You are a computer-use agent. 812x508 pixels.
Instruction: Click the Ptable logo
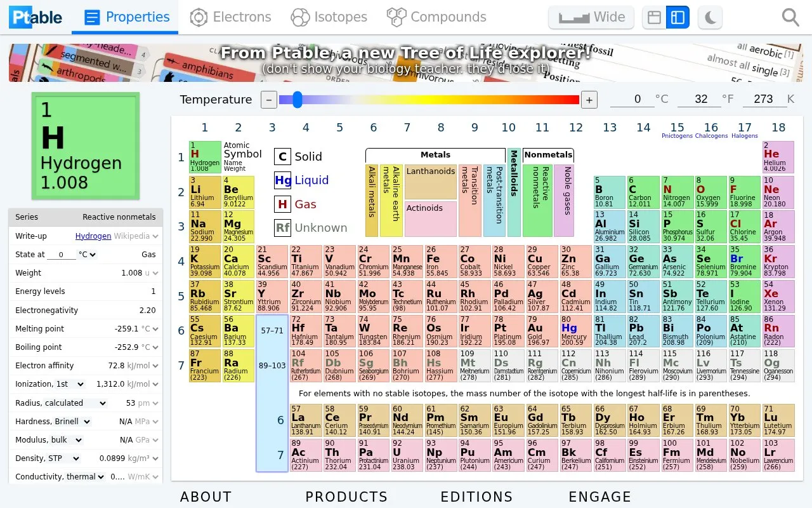tap(36, 17)
